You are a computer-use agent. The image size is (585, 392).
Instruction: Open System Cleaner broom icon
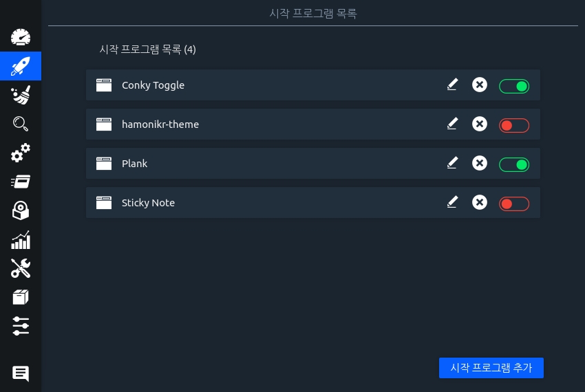tap(21, 96)
